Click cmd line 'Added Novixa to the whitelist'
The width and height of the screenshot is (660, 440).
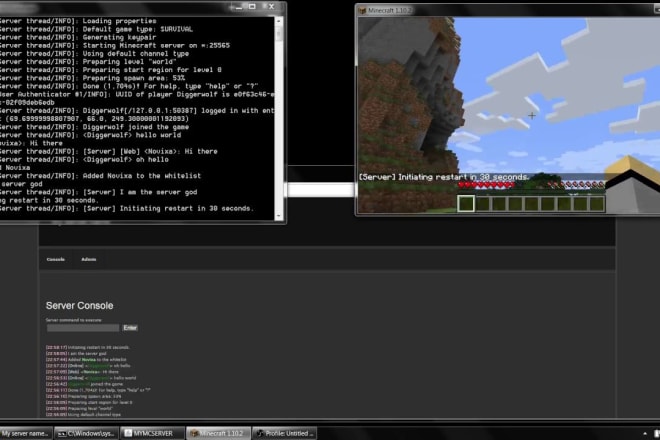142,176
